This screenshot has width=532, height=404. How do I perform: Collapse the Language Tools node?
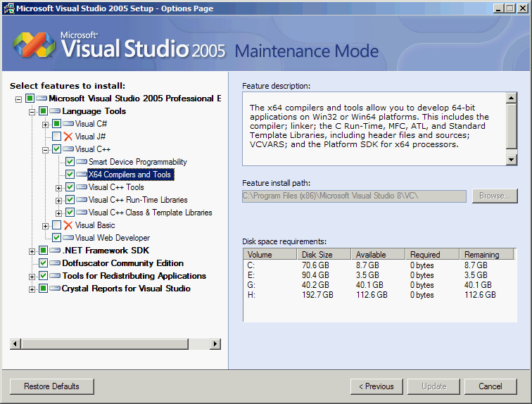tap(32, 112)
